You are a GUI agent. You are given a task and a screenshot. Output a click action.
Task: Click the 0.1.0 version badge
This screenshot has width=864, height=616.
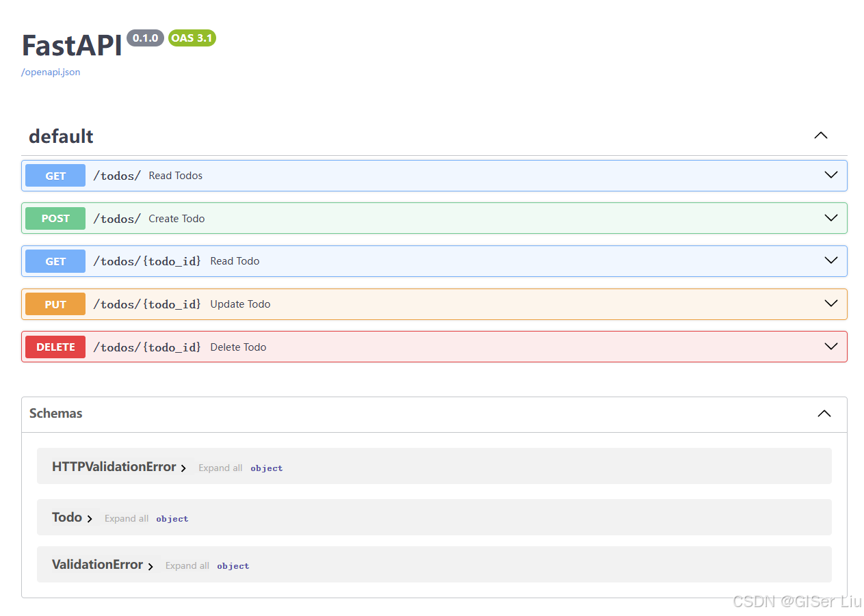pyautogui.click(x=145, y=38)
